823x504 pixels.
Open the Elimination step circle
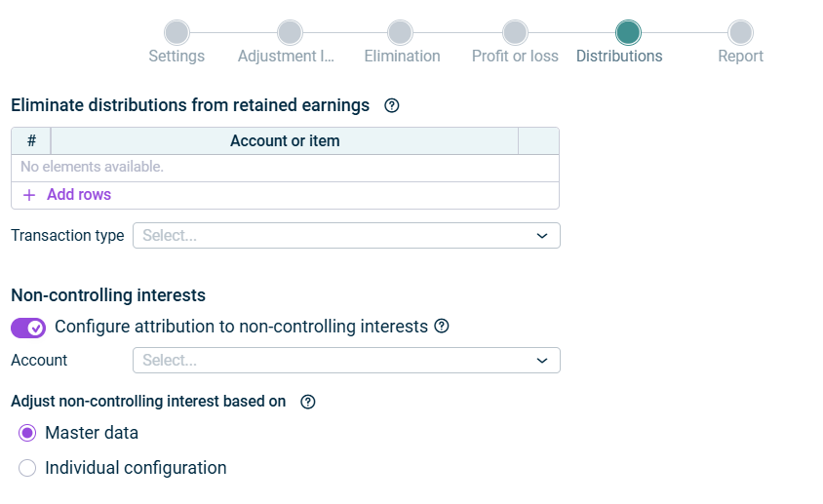point(400,32)
